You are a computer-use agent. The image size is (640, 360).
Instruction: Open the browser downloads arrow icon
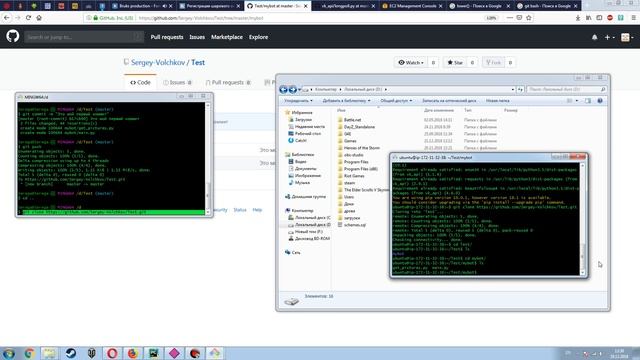click(x=578, y=18)
